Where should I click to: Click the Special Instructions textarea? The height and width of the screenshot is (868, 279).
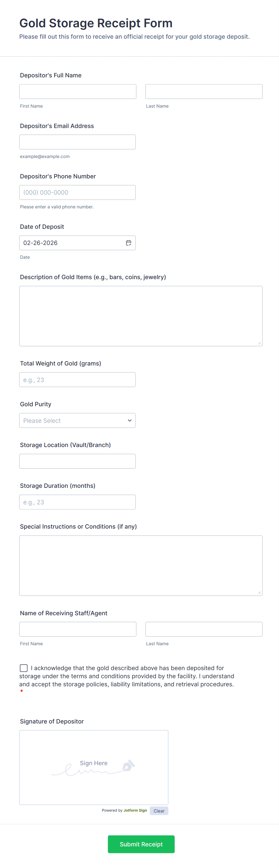click(140, 565)
